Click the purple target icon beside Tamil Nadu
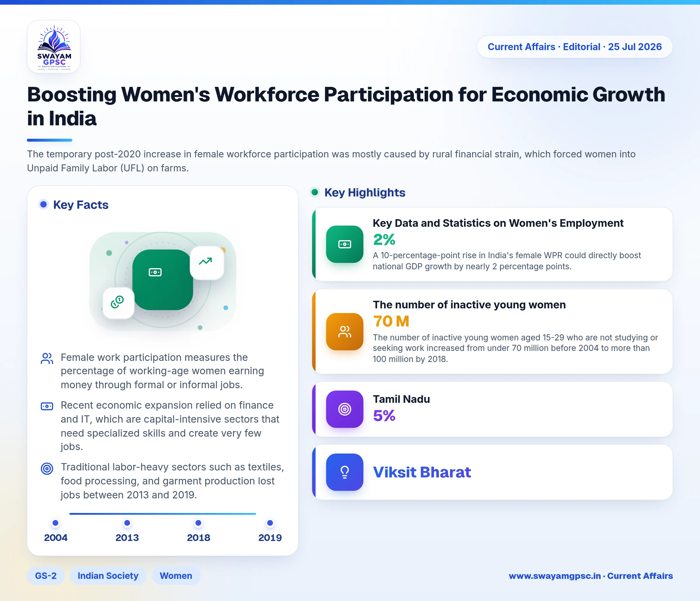Image resolution: width=700 pixels, height=601 pixels. [344, 409]
